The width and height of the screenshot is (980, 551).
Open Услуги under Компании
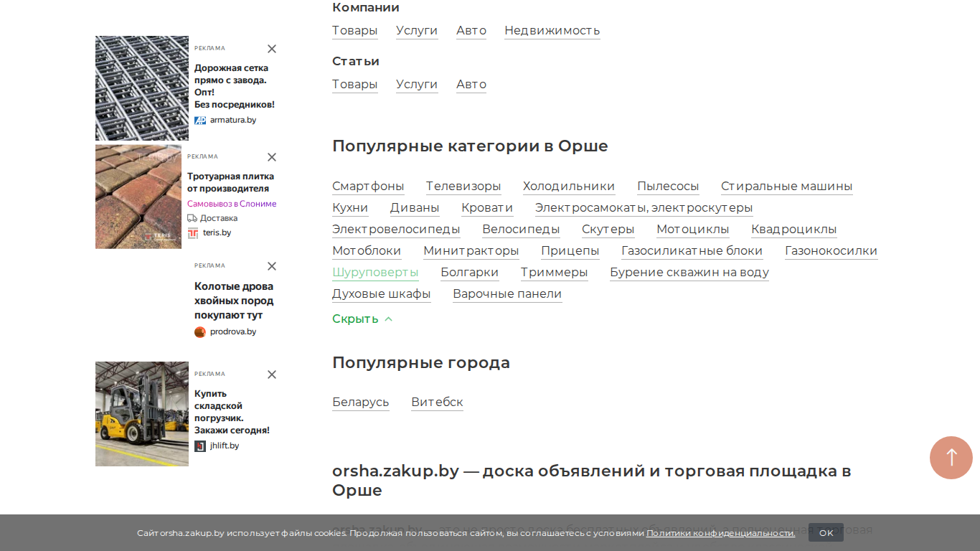coord(417,30)
